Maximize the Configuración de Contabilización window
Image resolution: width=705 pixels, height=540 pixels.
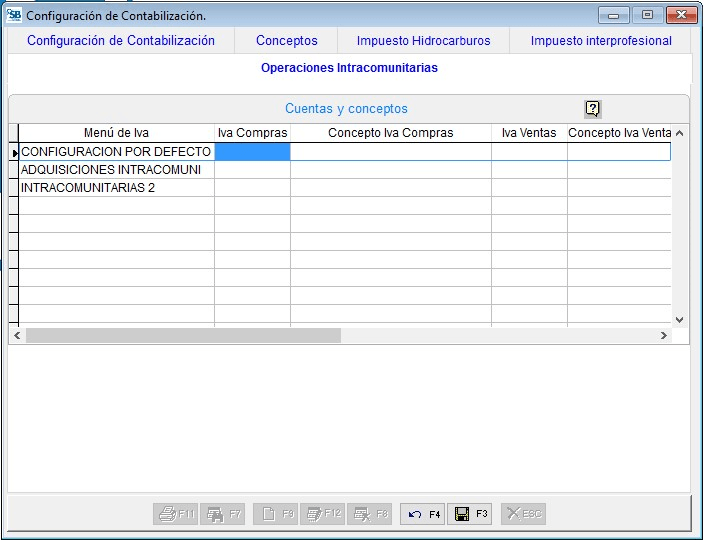coord(647,15)
